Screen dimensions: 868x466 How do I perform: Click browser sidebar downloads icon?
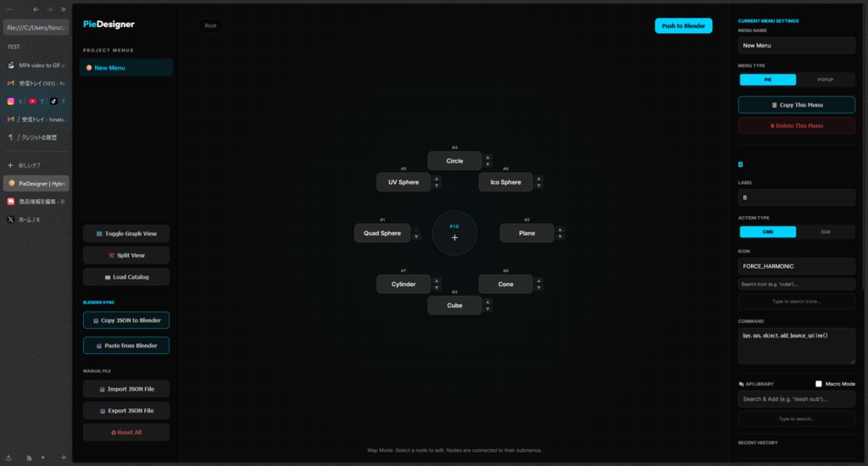coord(8,458)
